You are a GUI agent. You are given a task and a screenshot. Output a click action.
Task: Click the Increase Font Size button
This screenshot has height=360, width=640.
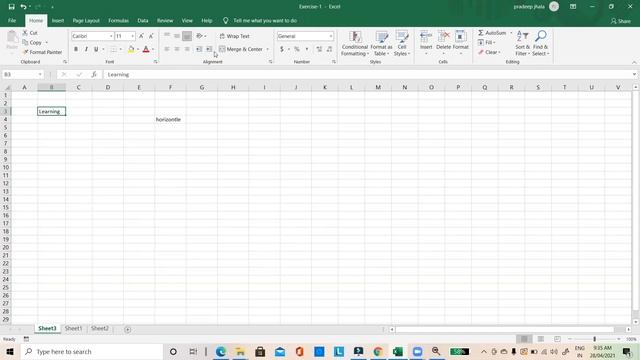tap(141, 36)
